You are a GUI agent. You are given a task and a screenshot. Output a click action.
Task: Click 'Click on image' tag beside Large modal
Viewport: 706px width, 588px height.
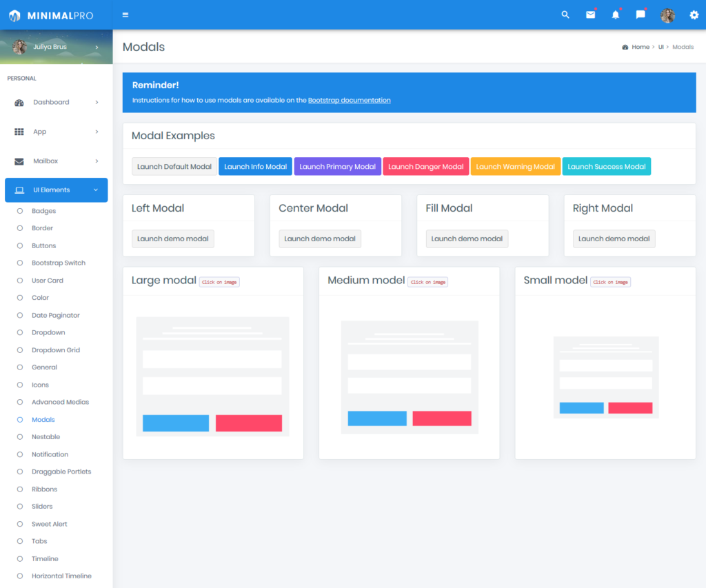click(219, 283)
